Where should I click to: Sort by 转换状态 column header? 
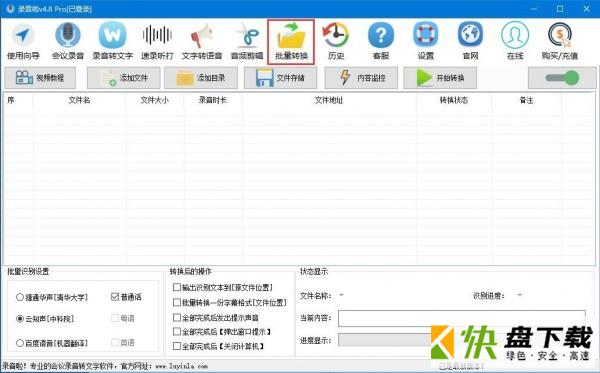[x=454, y=100]
